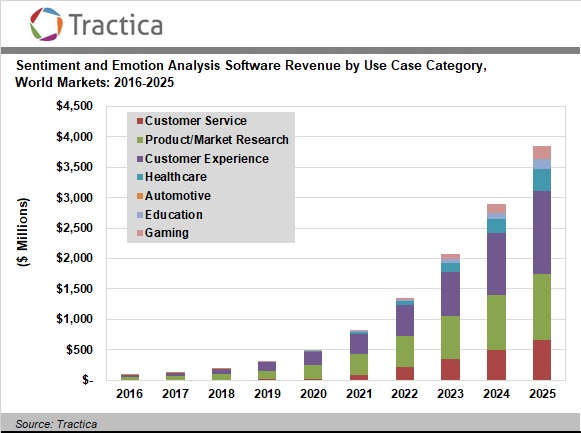Screen dimensions: 581x433
Task: Click the 2025 Healthcare teal bar segment
Action: click(542, 180)
